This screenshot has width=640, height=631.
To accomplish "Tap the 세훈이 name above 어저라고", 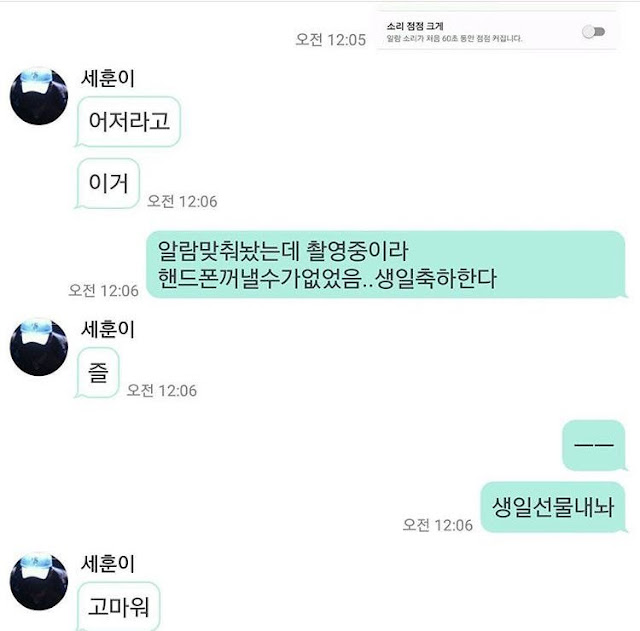I will pos(108,78).
